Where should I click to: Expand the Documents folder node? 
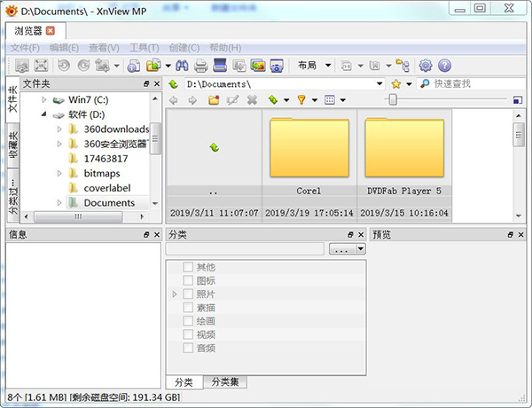click(x=59, y=202)
